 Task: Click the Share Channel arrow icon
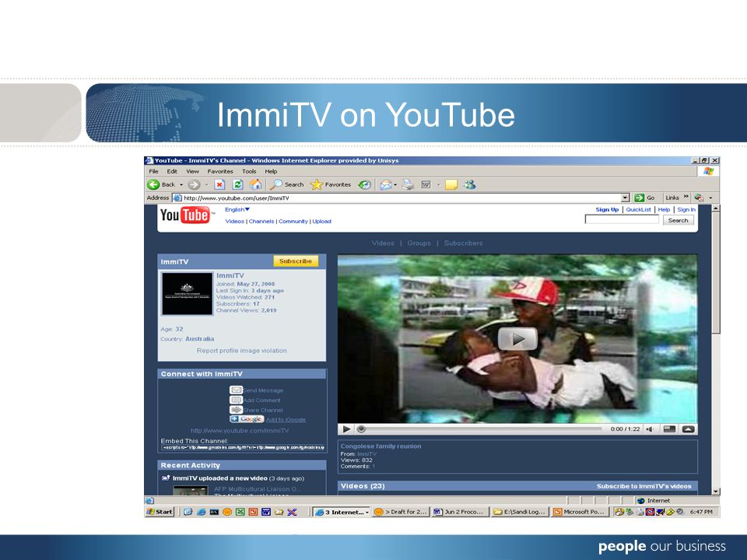point(237,410)
